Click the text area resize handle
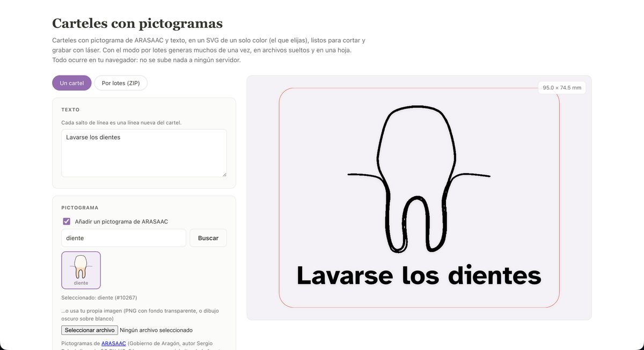The height and width of the screenshot is (350, 644). pyautogui.click(x=224, y=174)
